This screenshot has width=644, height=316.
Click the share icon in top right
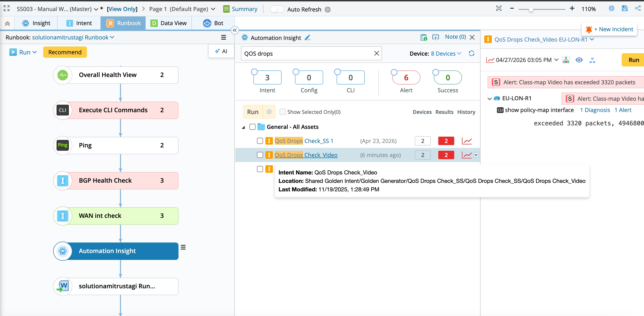pos(638,8)
